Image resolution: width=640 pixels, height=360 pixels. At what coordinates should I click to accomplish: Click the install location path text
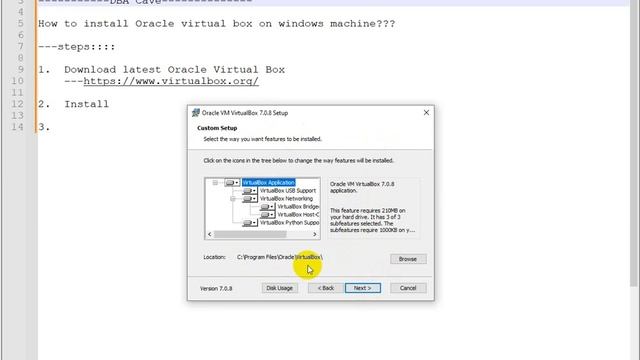pyautogui.click(x=280, y=257)
